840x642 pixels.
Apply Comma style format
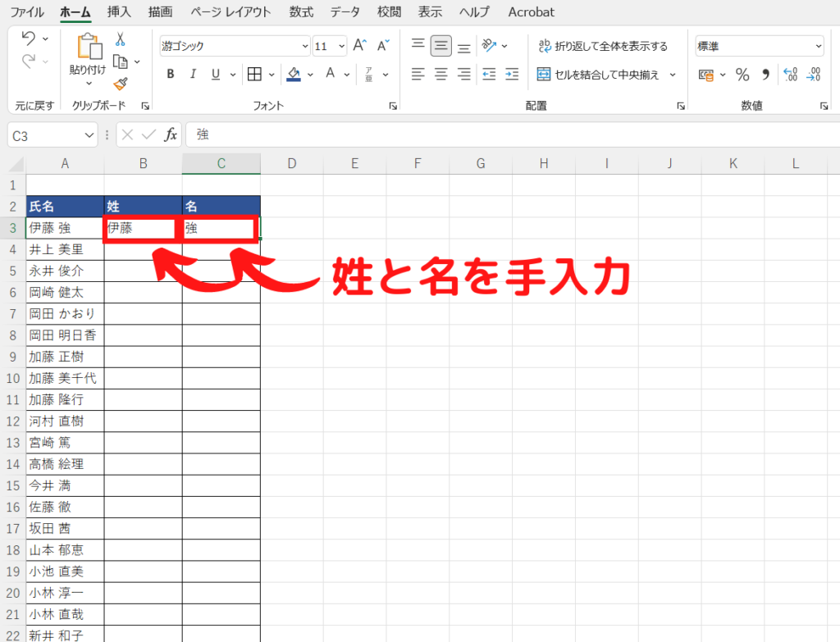[x=766, y=75]
